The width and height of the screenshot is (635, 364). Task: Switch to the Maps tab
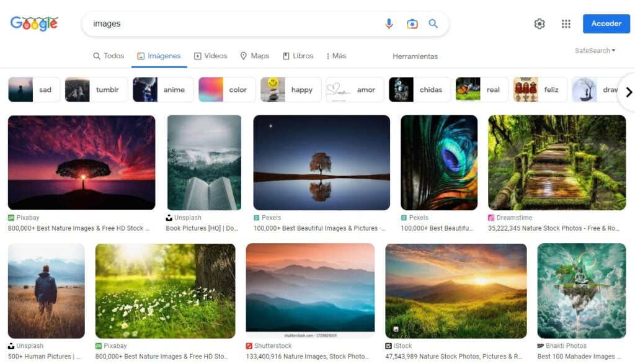coord(254,56)
